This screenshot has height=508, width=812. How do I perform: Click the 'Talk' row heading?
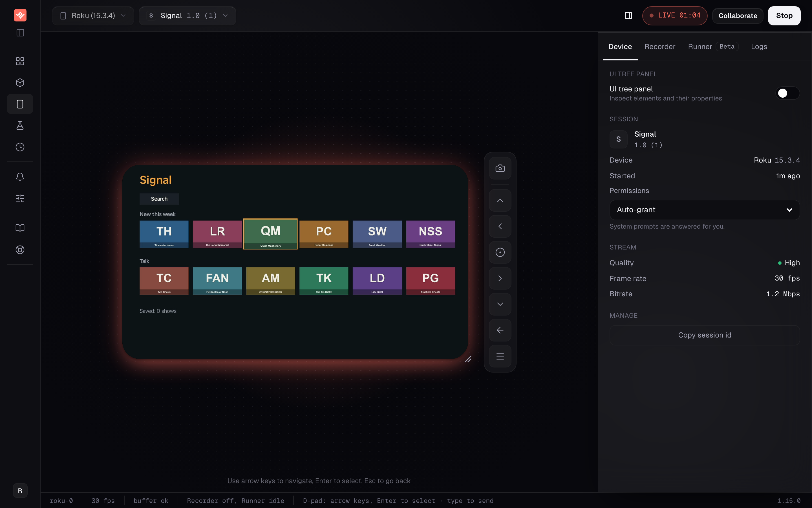pos(144,261)
